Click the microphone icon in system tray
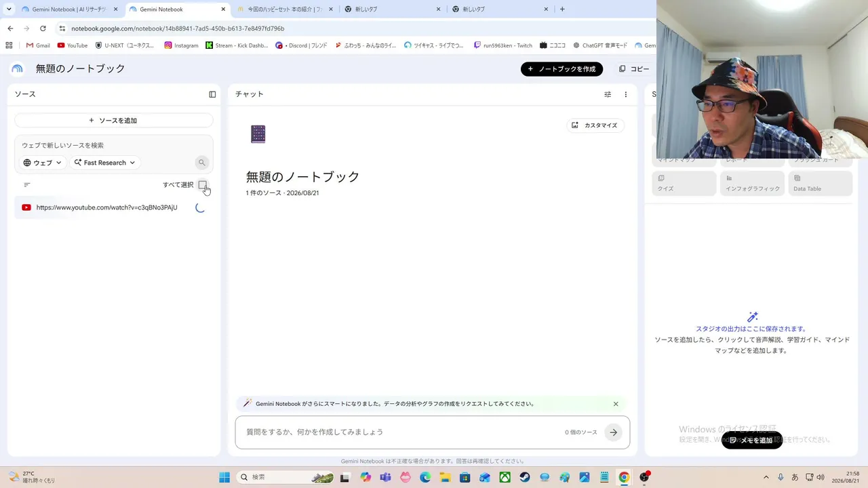The image size is (868, 488). click(x=781, y=477)
